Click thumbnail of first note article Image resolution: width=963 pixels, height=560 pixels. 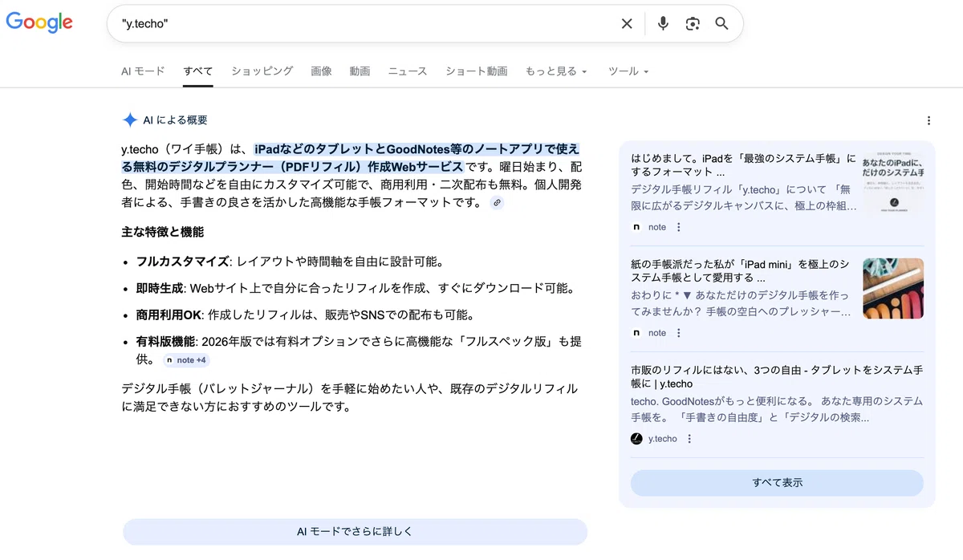click(x=893, y=182)
